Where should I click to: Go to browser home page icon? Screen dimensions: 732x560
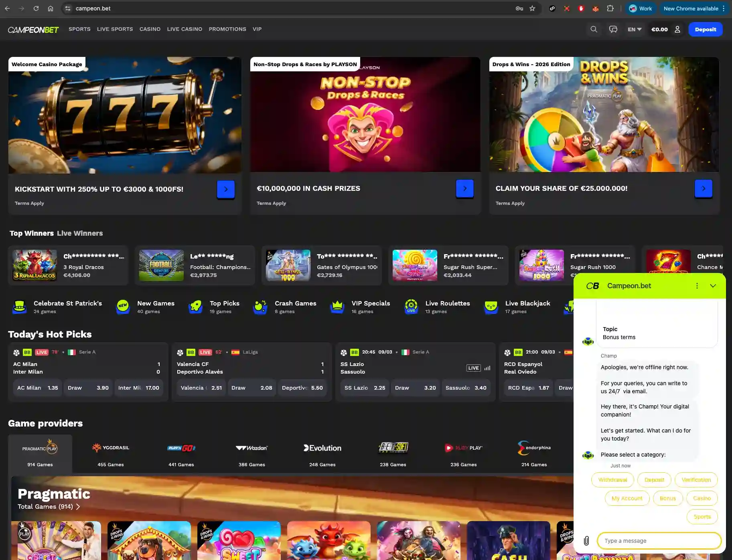point(51,8)
